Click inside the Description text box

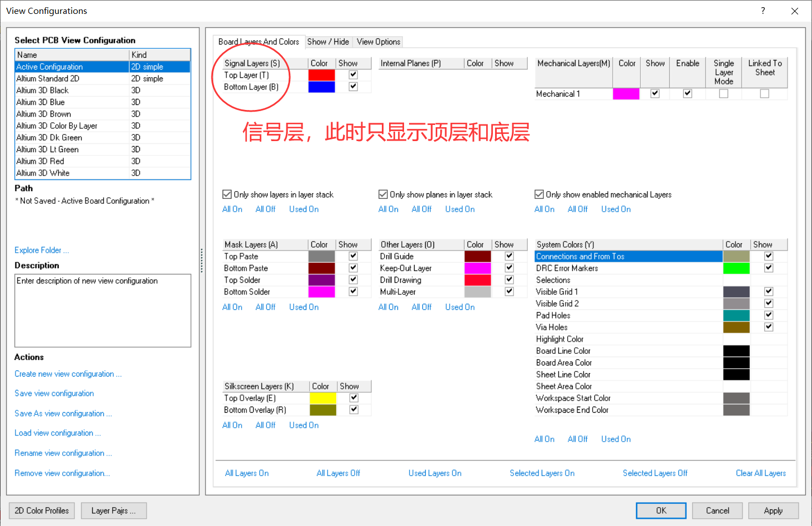click(x=103, y=310)
